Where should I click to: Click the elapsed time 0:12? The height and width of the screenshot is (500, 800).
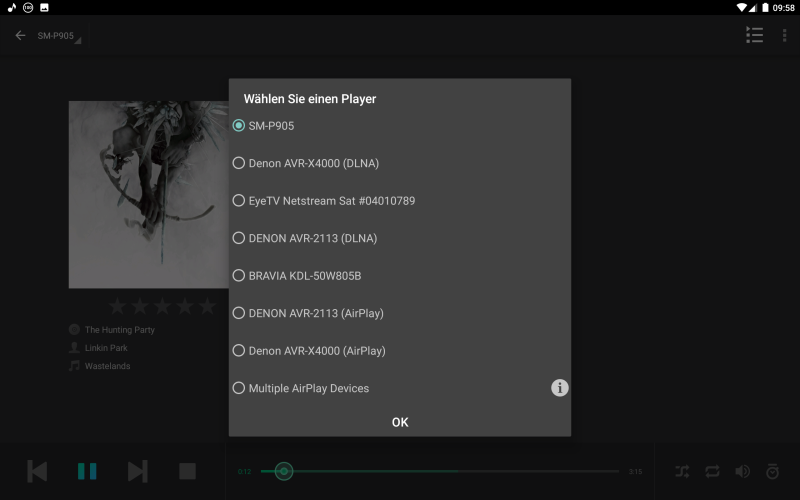[x=244, y=471]
